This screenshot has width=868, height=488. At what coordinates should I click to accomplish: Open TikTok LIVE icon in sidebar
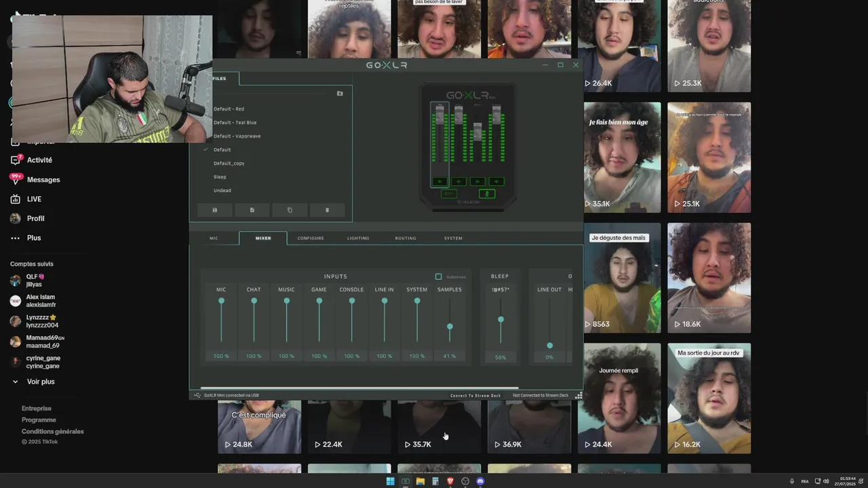pos(15,199)
